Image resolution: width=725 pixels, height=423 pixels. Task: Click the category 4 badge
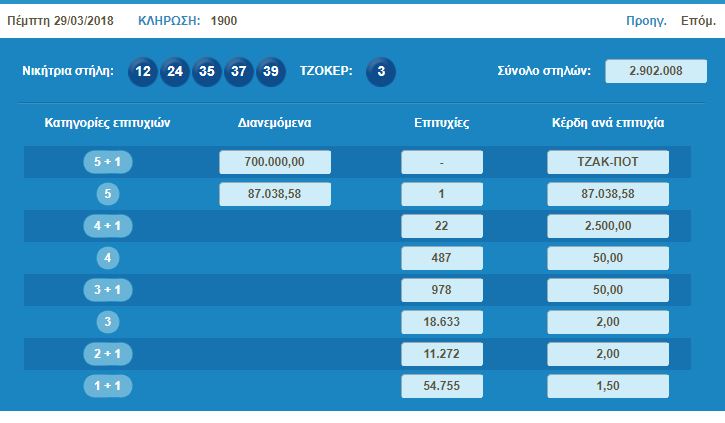(108, 257)
